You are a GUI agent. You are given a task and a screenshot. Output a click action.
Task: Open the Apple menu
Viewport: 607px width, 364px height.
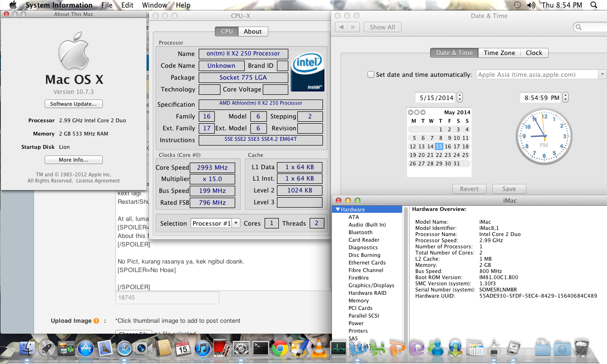click(13, 5)
